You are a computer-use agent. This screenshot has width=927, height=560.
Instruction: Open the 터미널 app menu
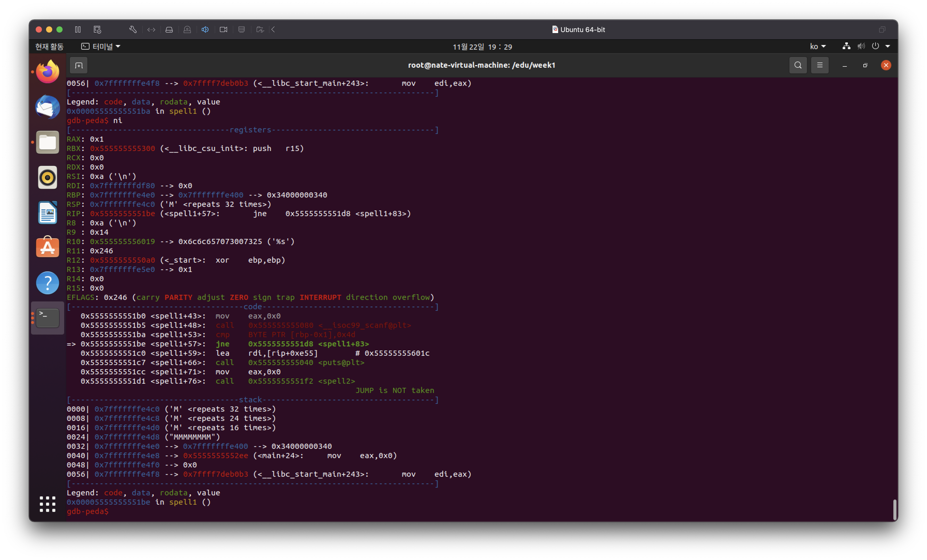[101, 47]
